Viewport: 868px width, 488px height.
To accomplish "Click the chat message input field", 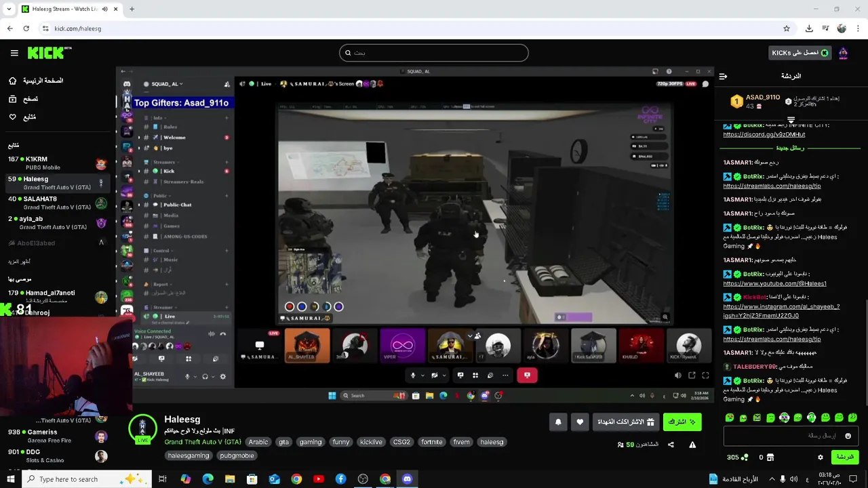I will pyautogui.click(x=791, y=436).
